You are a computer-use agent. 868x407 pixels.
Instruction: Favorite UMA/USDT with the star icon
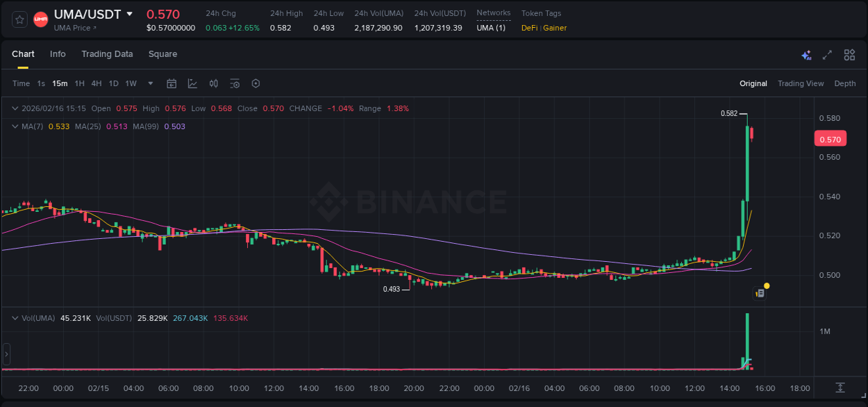point(19,19)
